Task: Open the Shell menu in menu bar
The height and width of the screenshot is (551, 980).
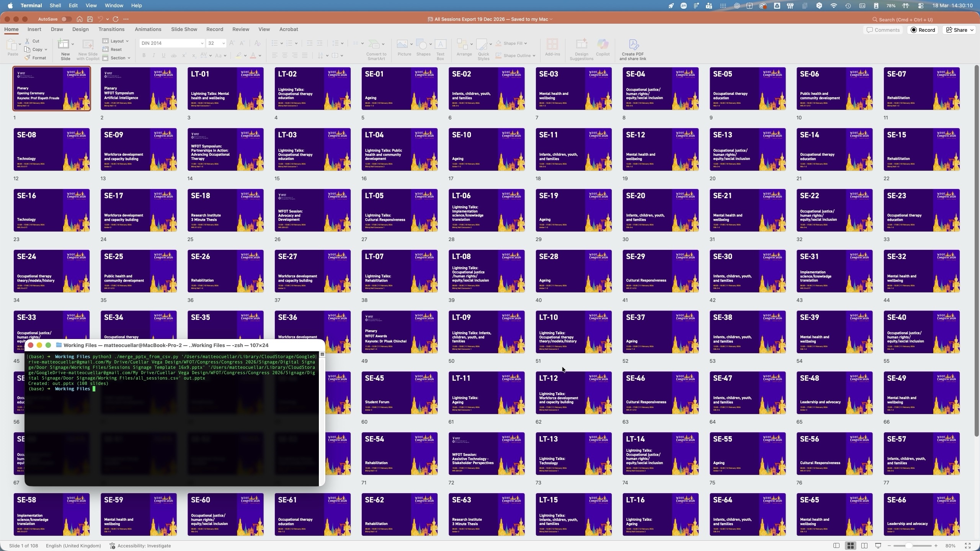Action: [x=55, y=5]
